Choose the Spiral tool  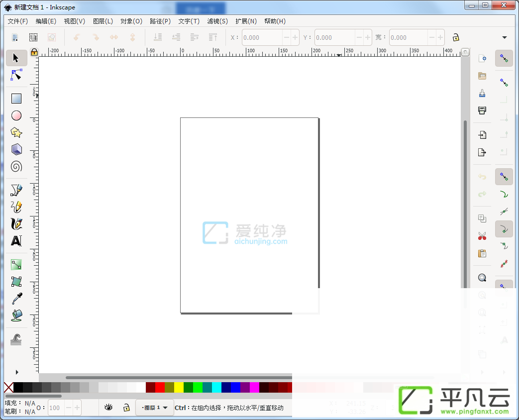click(16, 167)
